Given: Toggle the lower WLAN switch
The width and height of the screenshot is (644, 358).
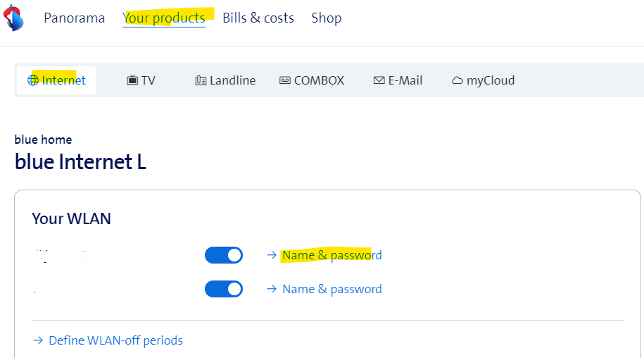Looking at the screenshot, I should 224,289.
